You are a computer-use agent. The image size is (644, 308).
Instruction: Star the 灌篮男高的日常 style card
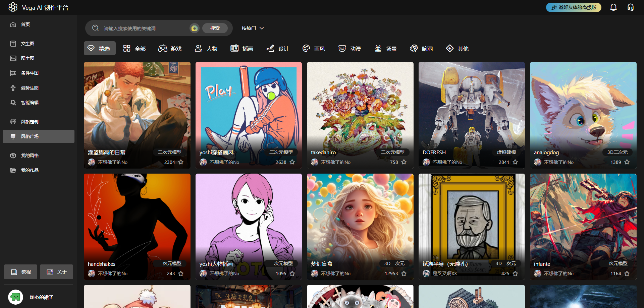[x=181, y=162]
